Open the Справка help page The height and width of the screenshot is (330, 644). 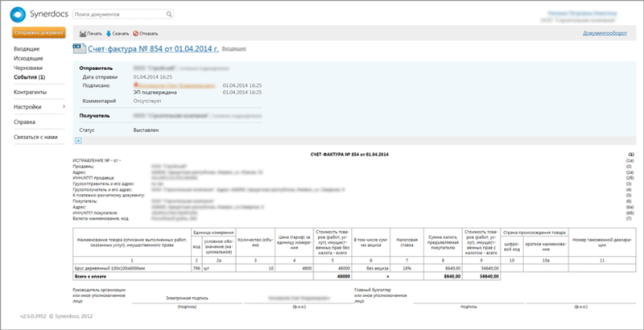24,122
